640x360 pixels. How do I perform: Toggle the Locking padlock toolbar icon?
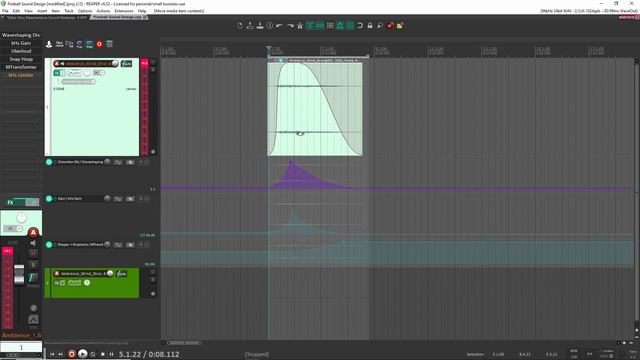pyautogui.click(x=370, y=25)
